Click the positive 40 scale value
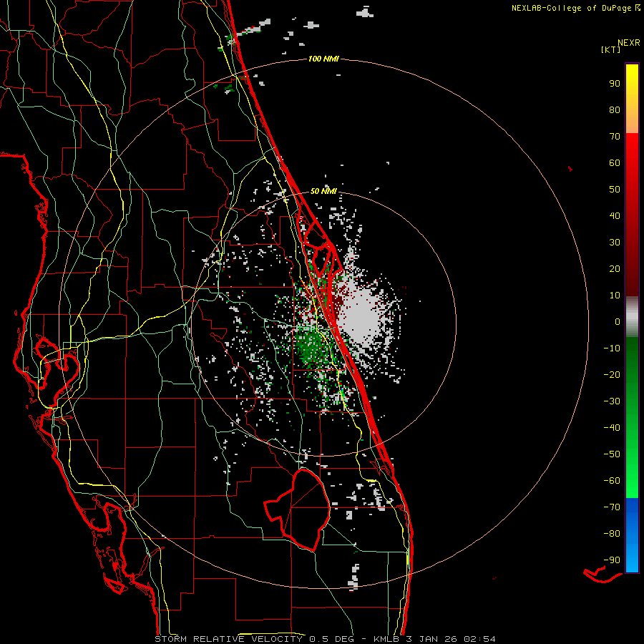This screenshot has height=644, width=644. [615, 215]
